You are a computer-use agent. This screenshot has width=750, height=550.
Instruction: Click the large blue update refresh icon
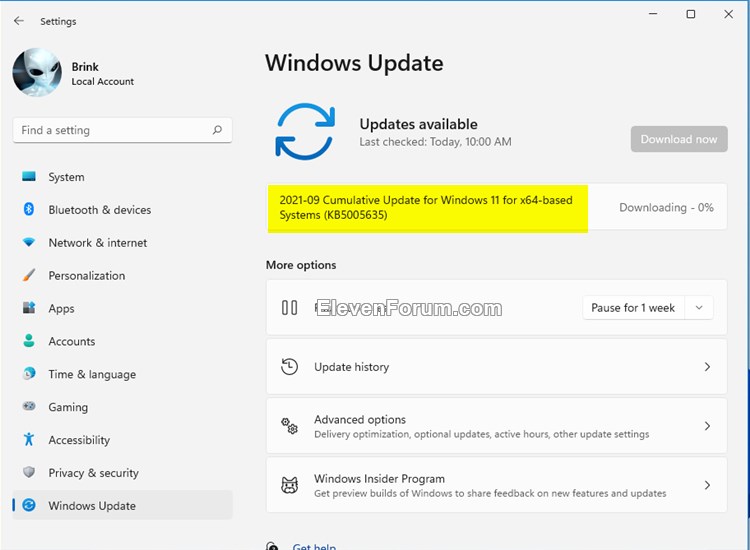[x=305, y=131]
